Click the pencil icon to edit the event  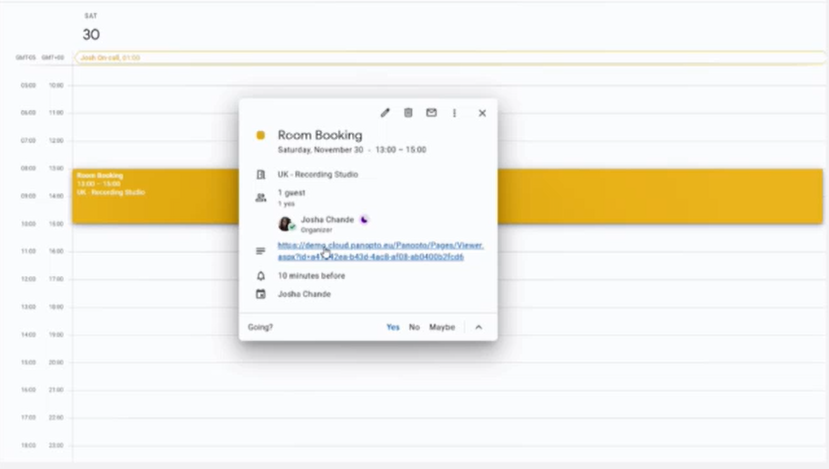tap(385, 113)
